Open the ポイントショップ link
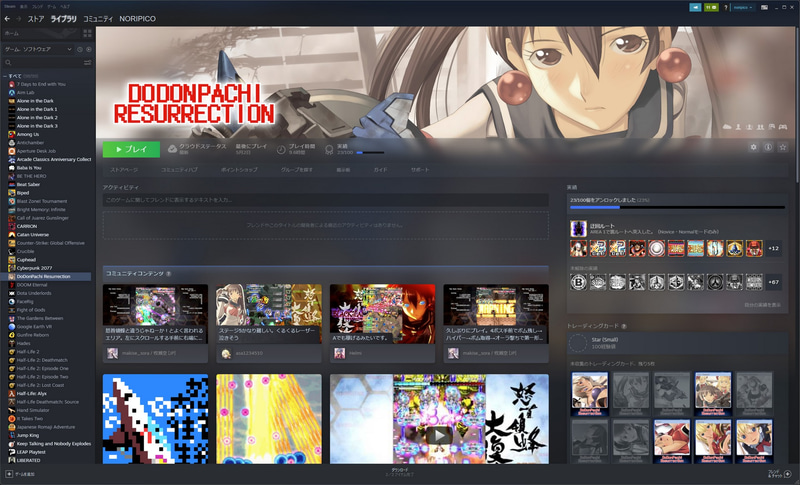Image resolution: width=800 pixels, height=485 pixels. pyautogui.click(x=239, y=170)
